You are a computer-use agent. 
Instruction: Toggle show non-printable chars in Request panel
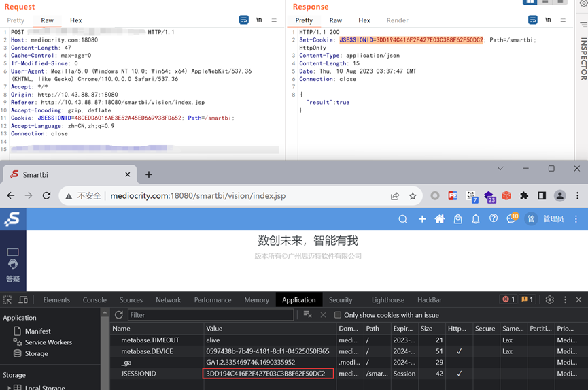coord(259,20)
